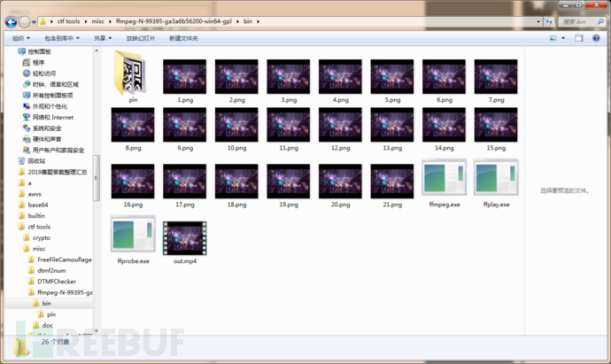Screen dimensions: 611x364
Task: Select the 7.png image file
Action: [x=496, y=76]
